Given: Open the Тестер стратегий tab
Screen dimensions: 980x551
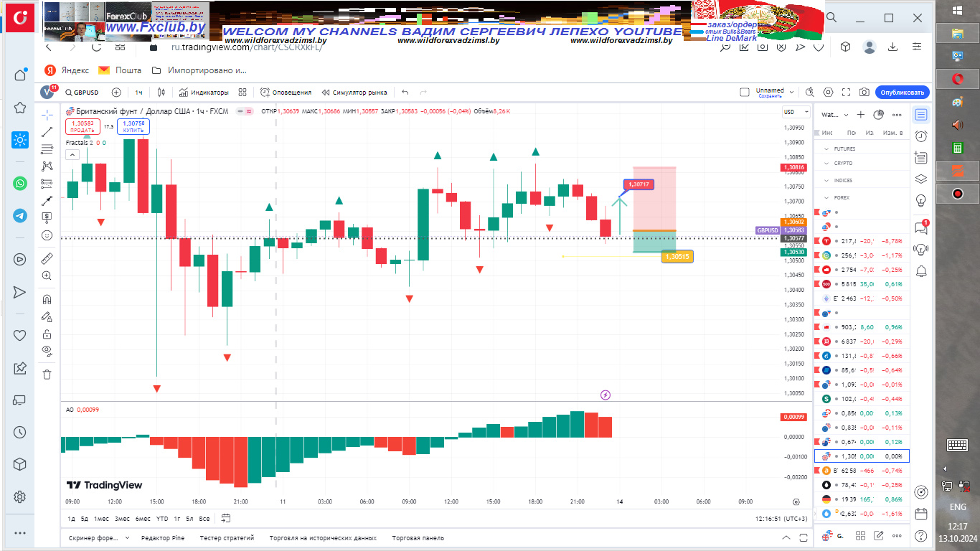Looking at the screenshot, I should click(227, 537).
